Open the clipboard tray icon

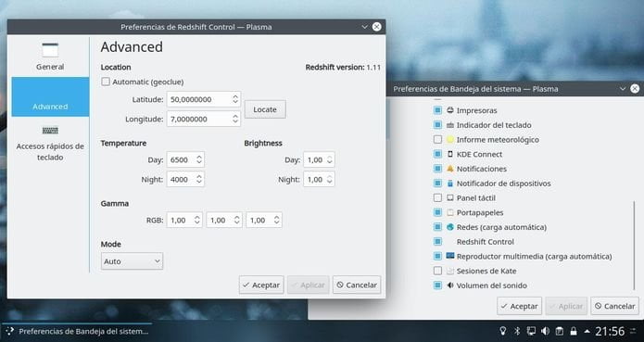[x=560, y=331]
